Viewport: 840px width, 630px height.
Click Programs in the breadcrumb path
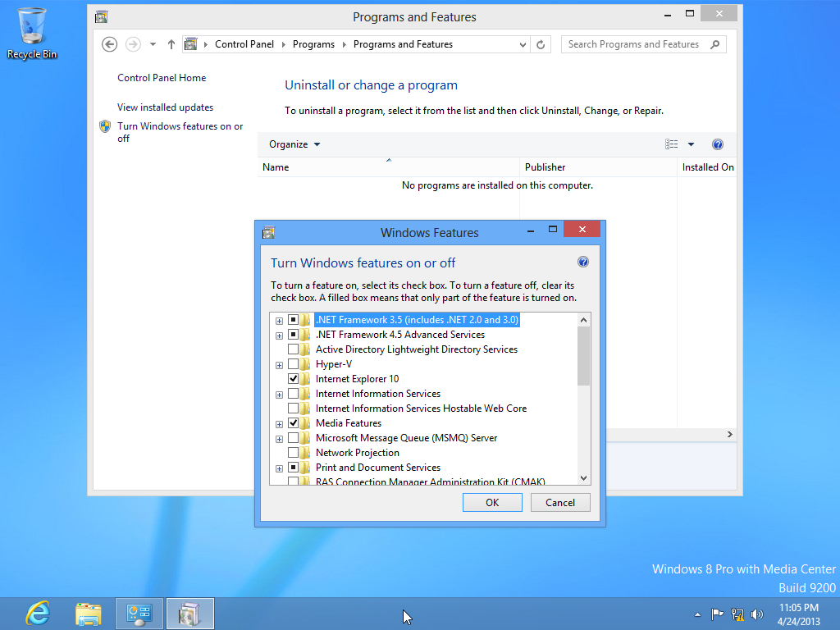click(x=313, y=44)
